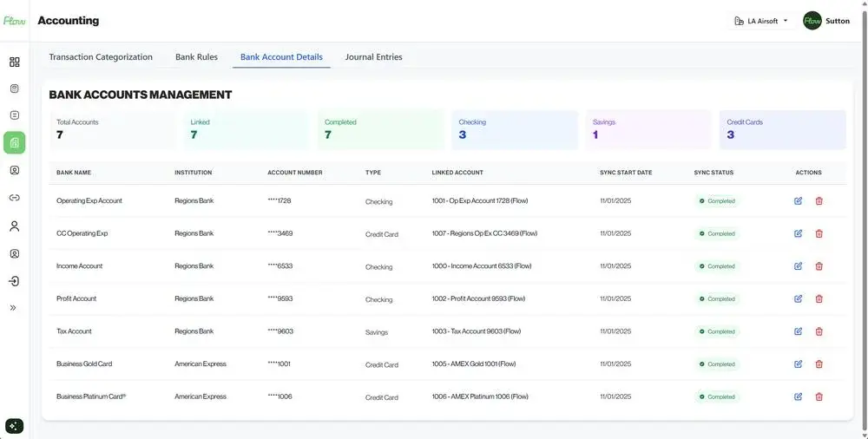Switch to Transaction Categorization tab
The height and width of the screenshot is (439, 868).
pos(101,57)
